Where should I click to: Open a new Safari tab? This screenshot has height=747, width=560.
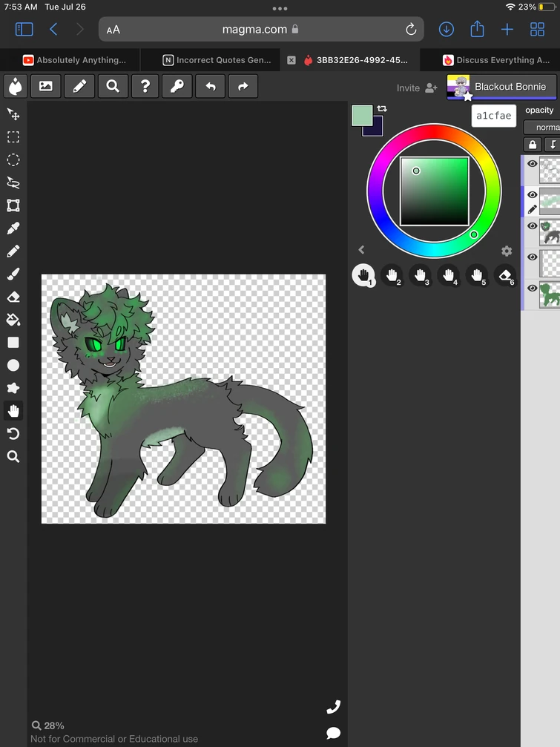507,30
